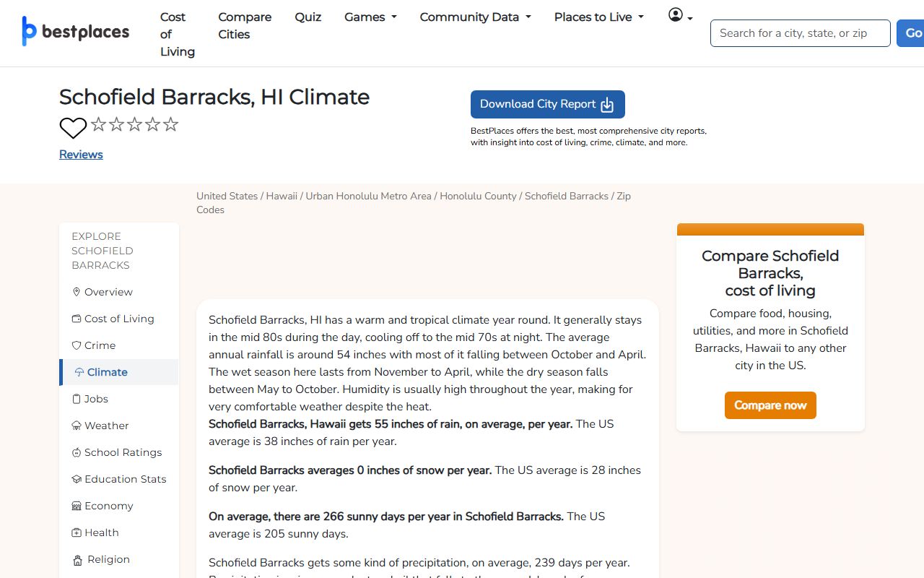Click the Overview pin icon in sidebar
Image resolution: width=924 pixels, height=578 pixels.
77,292
